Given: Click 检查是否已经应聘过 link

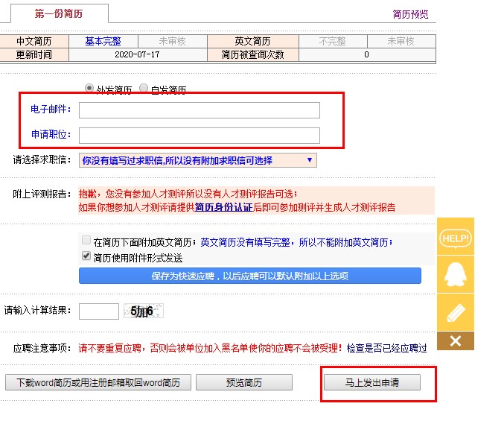Looking at the screenshot, I should (386, 348).
